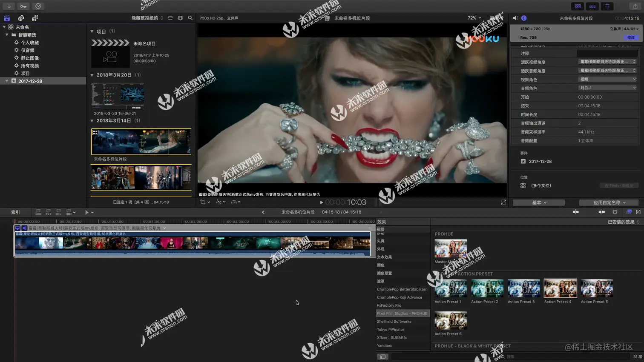Collapse the 智能精选 folder
This screenshot has height=362, width=644.
coord(7,35)
